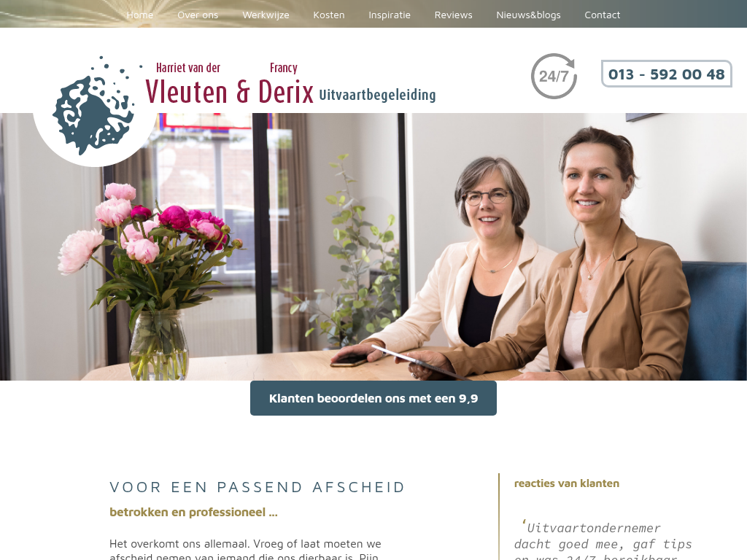Click the blue shell logo emblem
Image resolution: width=747 pixels, height=560 pixels.
pos(94,106)
